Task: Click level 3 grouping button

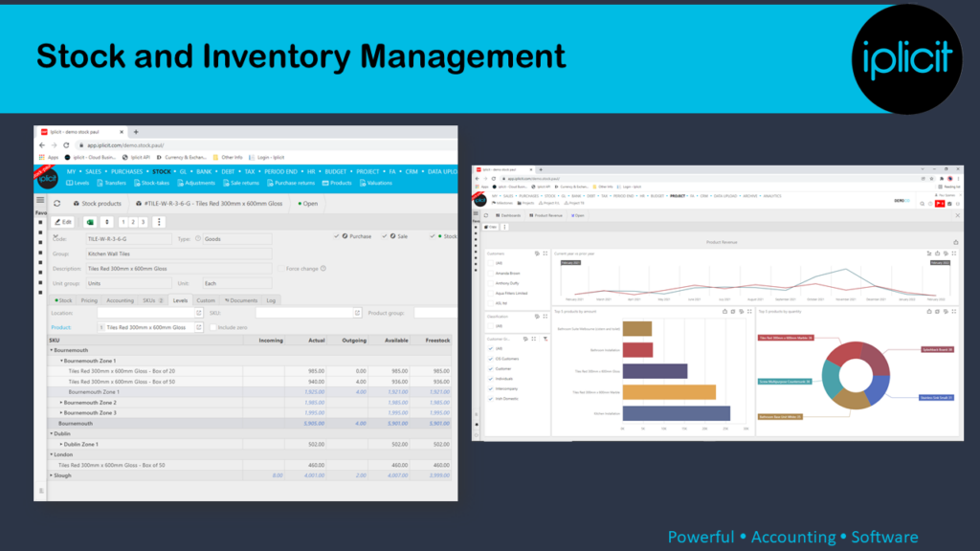Action: [144, 222]
